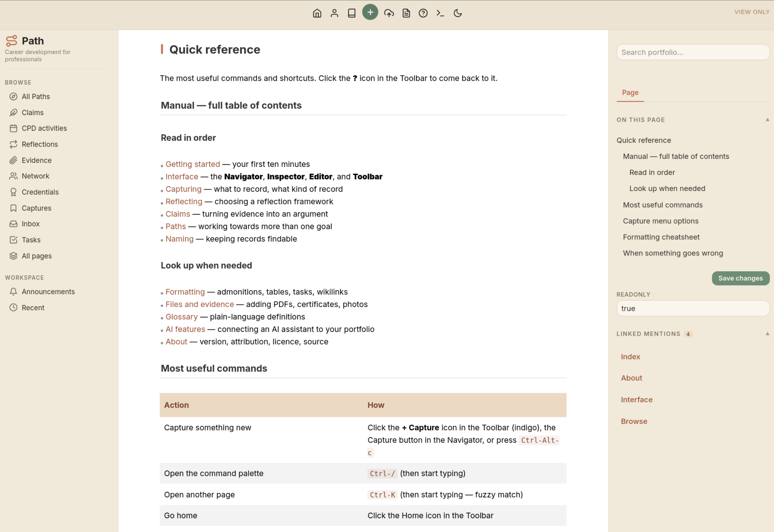
Task: Open Network in the sidebar
Action: (35, 176)
